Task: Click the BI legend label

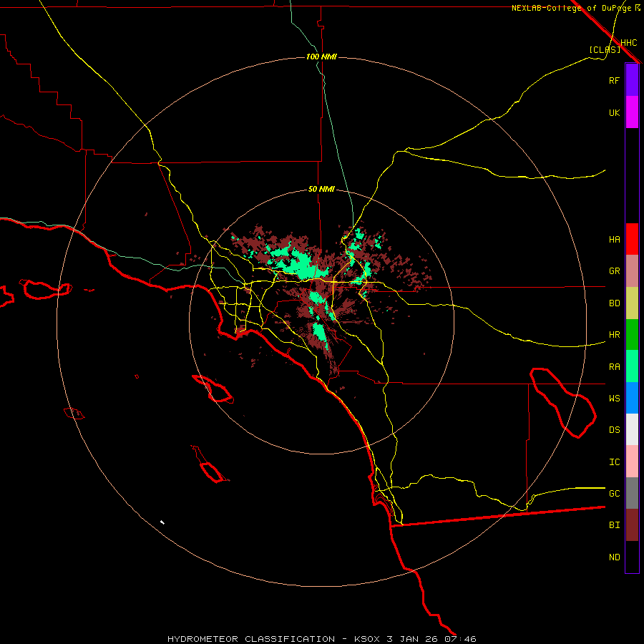Action: tap(614, 525)
